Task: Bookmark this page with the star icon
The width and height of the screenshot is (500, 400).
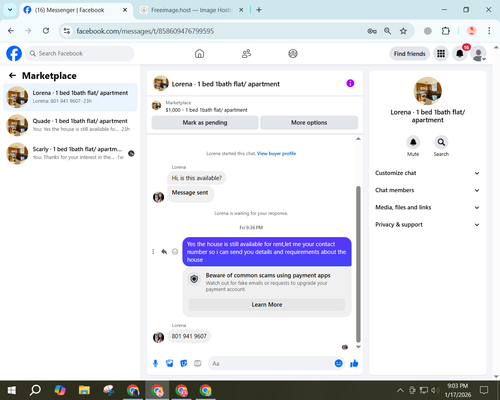Action: (403, 31)
